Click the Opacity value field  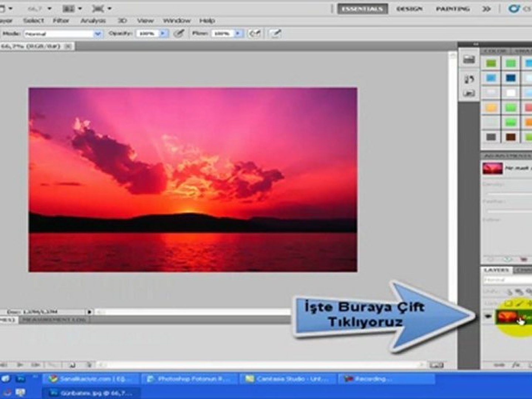147,34
